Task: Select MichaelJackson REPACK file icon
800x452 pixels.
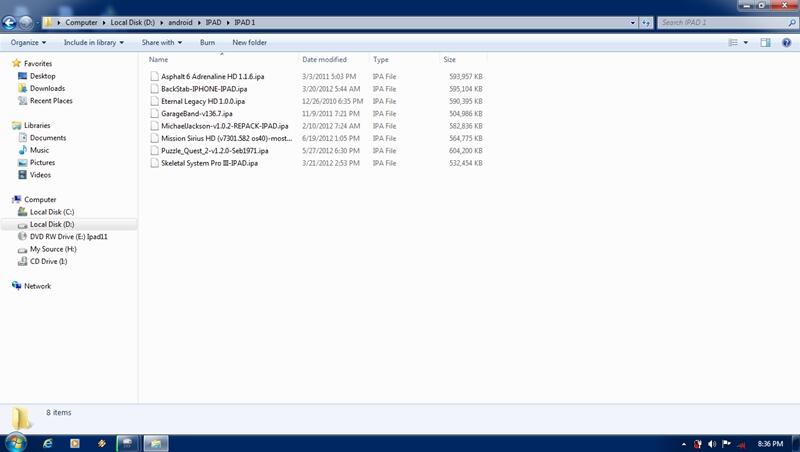Action: coord(154,125)
